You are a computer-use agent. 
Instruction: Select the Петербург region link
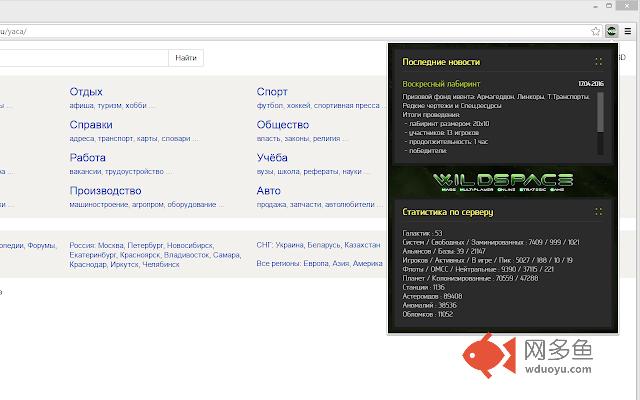pos(145,245)
